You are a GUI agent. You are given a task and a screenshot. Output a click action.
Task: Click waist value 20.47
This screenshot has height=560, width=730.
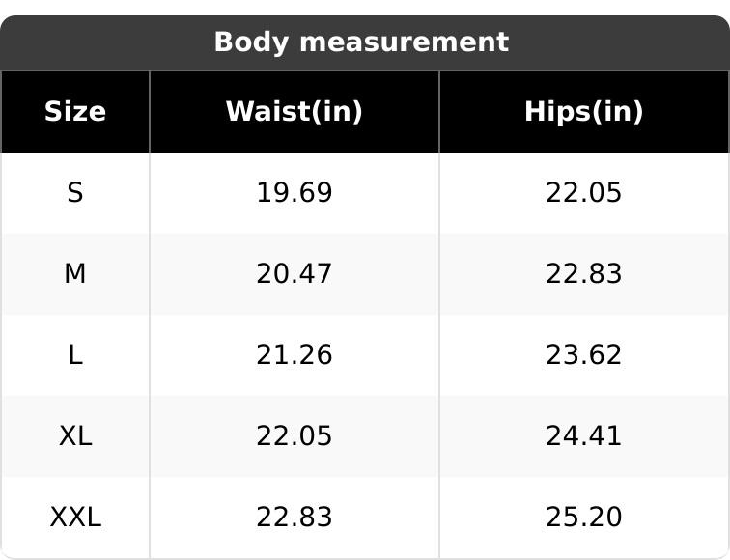click(294, 274)
